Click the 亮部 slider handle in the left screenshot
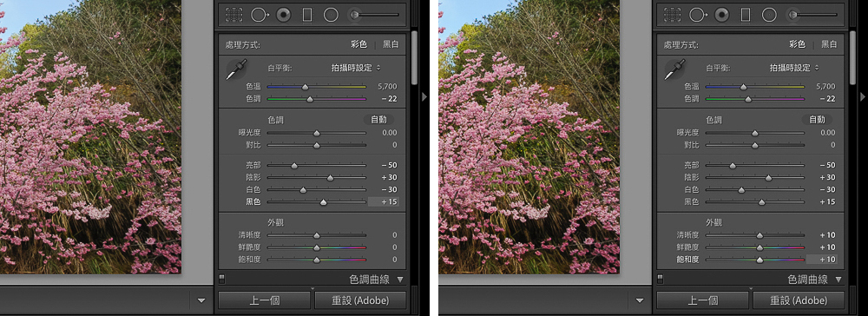 tap(294, 166)
